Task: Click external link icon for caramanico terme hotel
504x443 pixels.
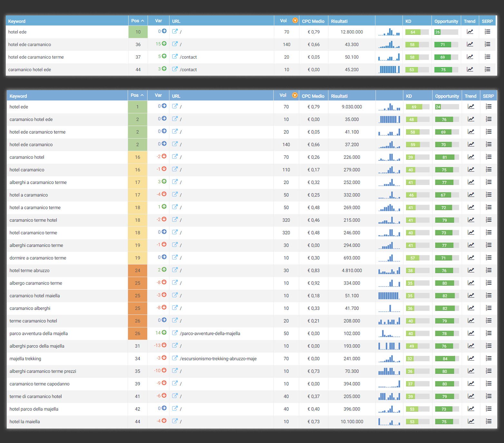Action: tap(175, 220)
